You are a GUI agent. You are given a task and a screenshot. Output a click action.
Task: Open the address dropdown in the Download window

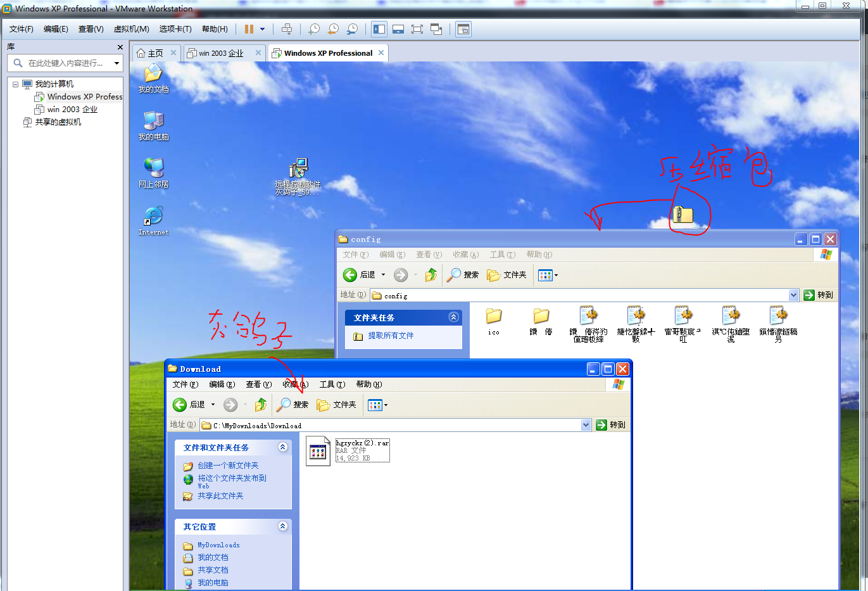(586, 425)
